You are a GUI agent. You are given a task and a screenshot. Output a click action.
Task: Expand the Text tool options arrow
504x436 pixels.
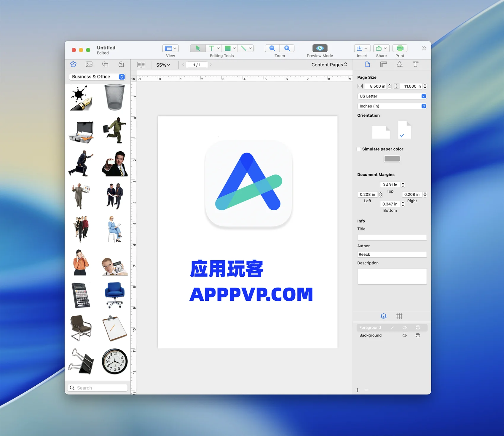pyautogui.click(x=218, y=48)
